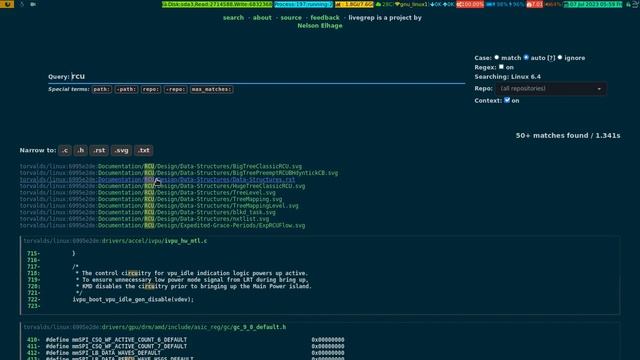The image size is (640, 360).
Task: Open the about link in the header
Action: (x=262, y=18)
